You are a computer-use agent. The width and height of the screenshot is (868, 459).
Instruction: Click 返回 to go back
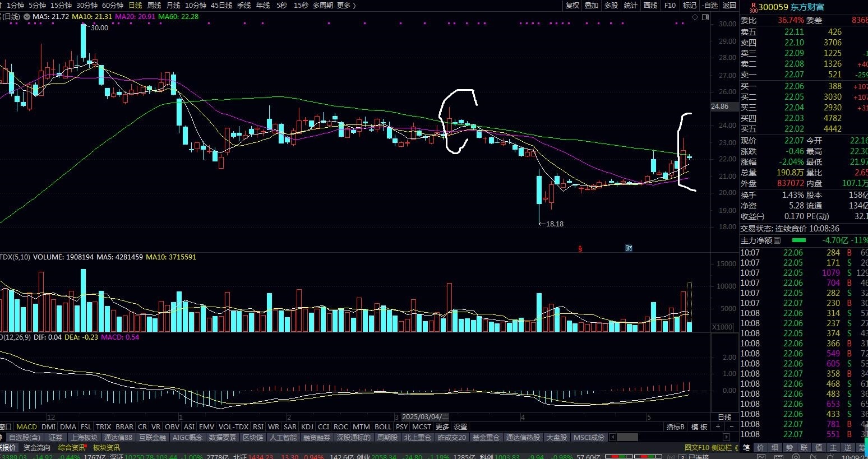729,5
